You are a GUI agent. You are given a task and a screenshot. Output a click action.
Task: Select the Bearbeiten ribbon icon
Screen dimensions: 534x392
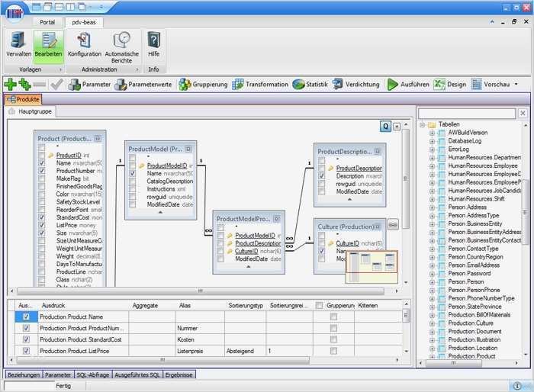(48, 45)
